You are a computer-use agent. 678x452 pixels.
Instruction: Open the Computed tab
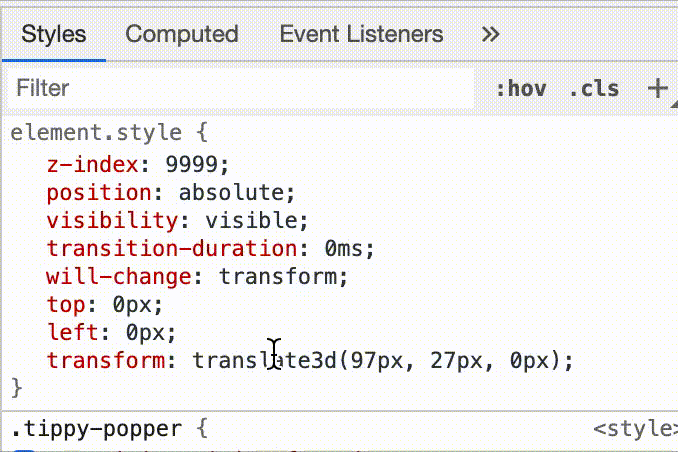182,34
